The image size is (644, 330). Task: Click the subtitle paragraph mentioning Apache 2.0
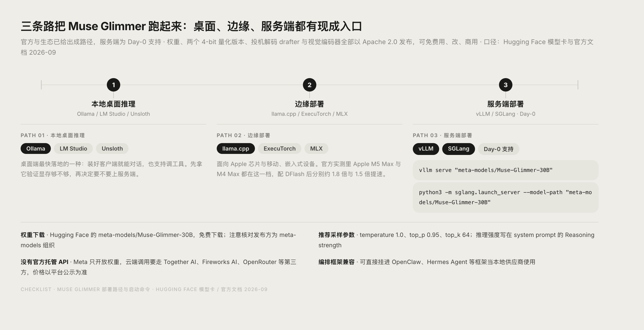click(307, 47)
